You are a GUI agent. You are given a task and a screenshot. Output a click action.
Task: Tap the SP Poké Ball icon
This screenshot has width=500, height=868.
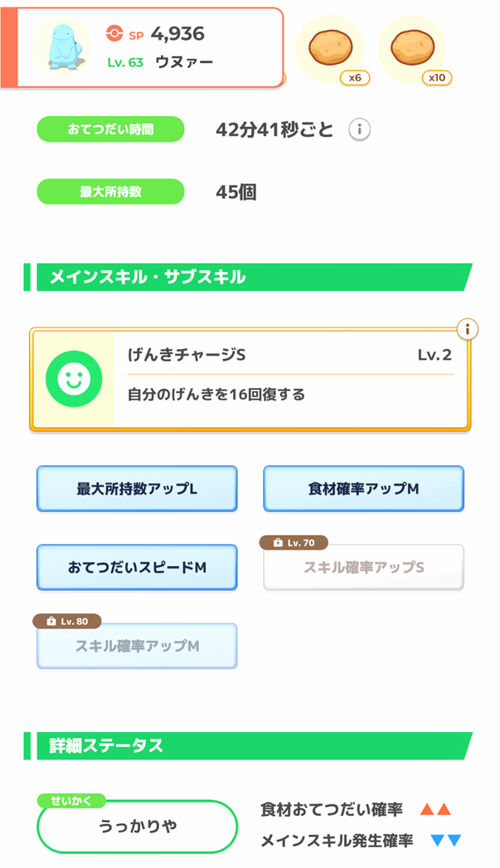[x=114, y=34]
